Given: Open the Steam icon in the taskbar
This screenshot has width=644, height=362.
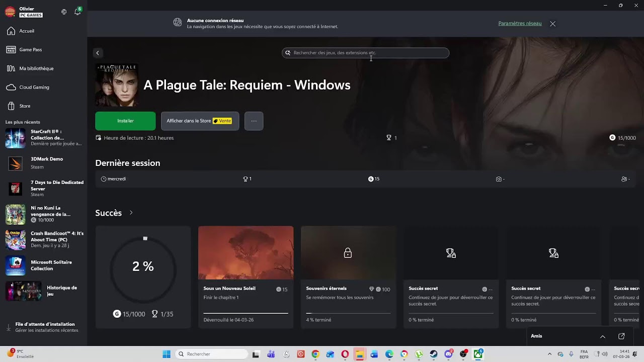Looking at the screenshot, I should [x=434, y=354].
